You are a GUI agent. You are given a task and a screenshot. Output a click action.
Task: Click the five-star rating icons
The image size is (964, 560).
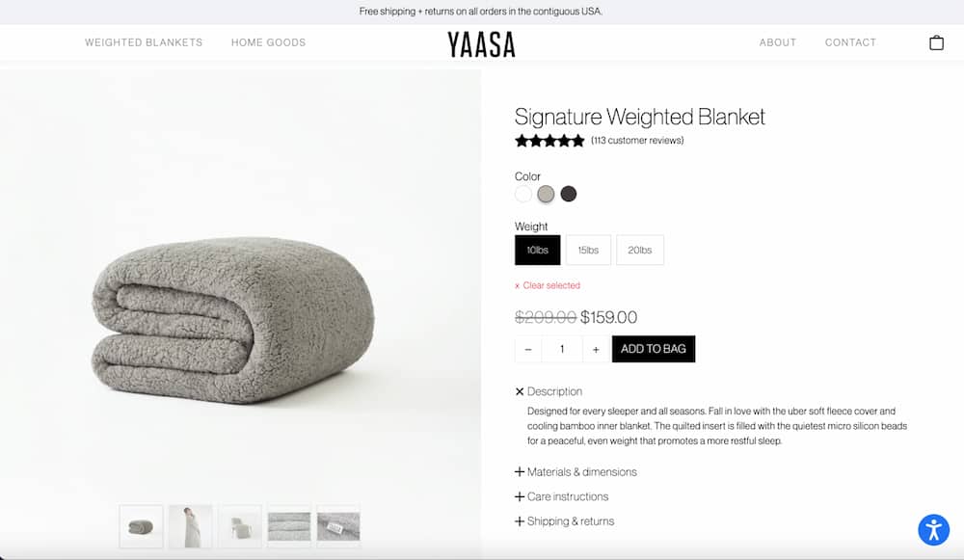pos(549,141)
